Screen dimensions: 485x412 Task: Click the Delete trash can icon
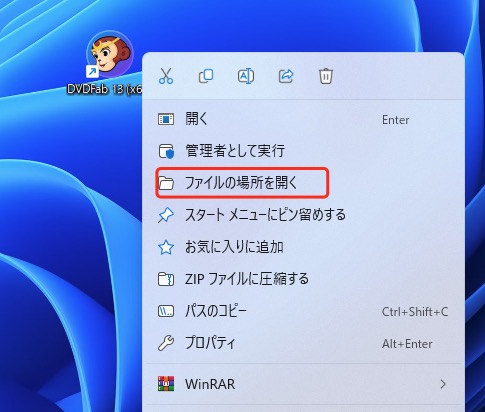[326, 76]
